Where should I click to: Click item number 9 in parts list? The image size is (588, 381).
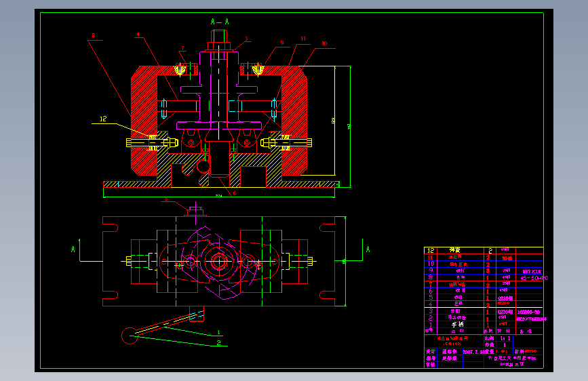coord(431,270)
